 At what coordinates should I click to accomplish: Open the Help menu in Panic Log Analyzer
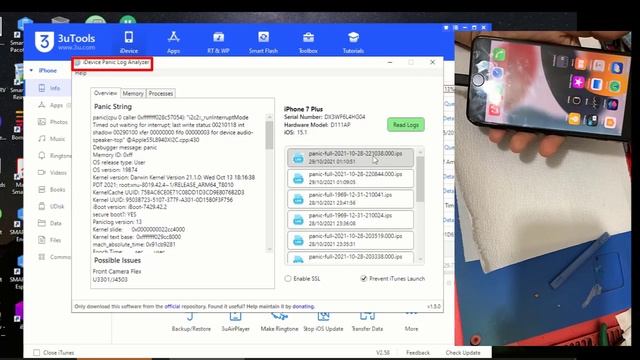coord(80,73)
